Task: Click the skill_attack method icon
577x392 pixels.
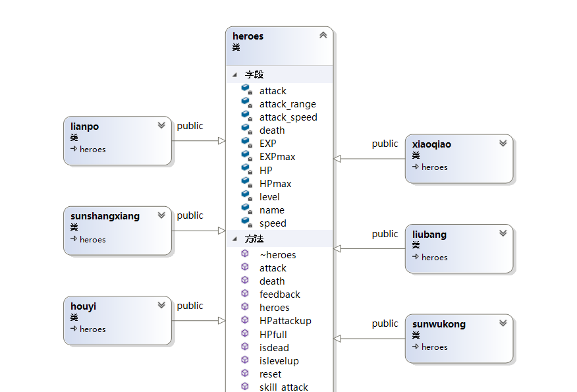Action: (x=245, y=386)
